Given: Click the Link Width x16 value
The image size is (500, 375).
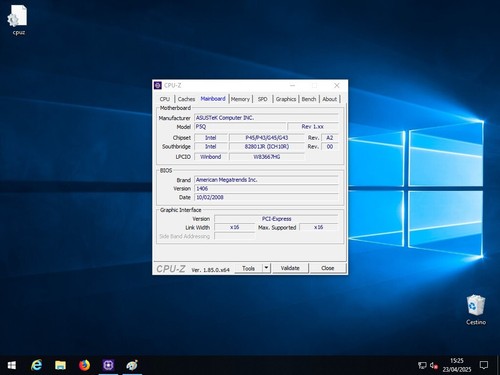Looking at the screenshot, I should pos(235,227).
